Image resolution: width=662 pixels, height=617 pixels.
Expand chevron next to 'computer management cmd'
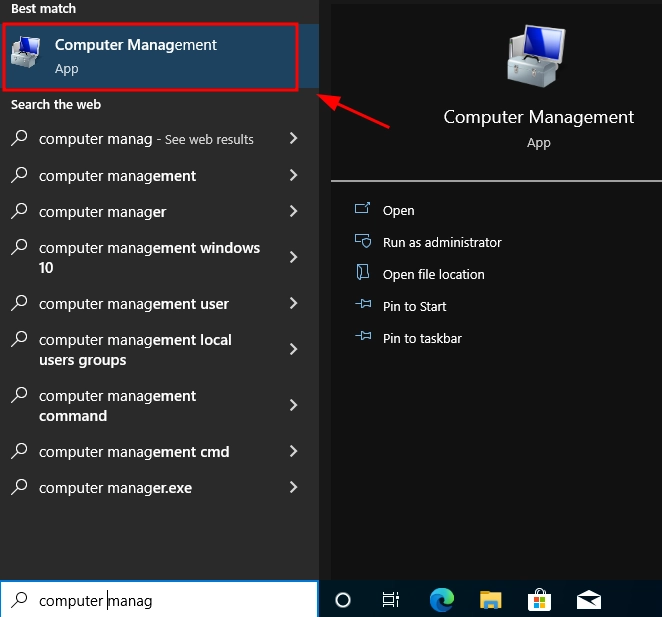tap(293, 451)
